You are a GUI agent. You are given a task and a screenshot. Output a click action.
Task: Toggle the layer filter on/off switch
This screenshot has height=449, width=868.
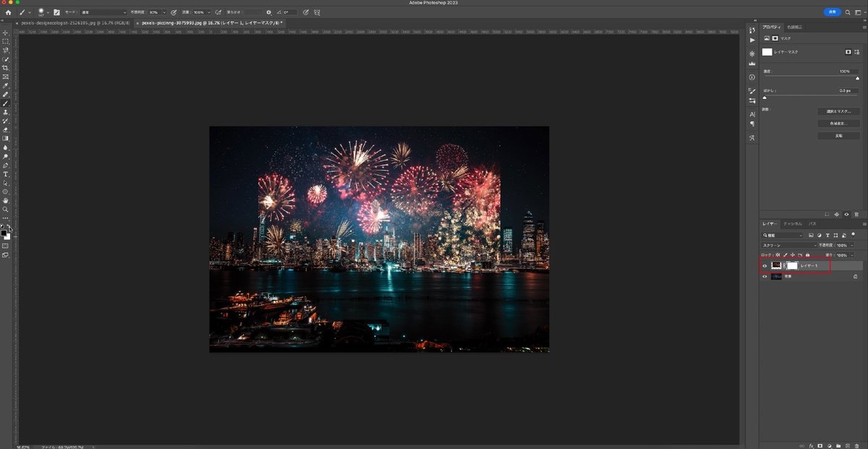pos(853,234)
